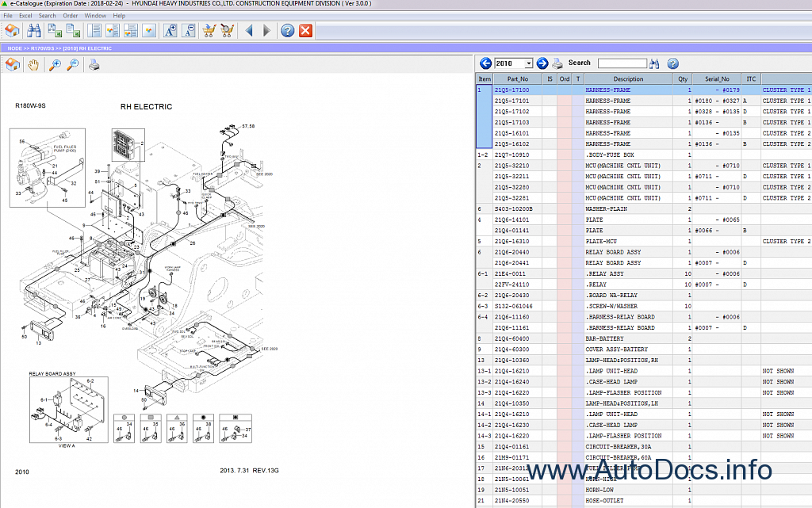Open the binoculars search tool in the main toolbar
Screen dimensions: 812x508
pos(34,31)
